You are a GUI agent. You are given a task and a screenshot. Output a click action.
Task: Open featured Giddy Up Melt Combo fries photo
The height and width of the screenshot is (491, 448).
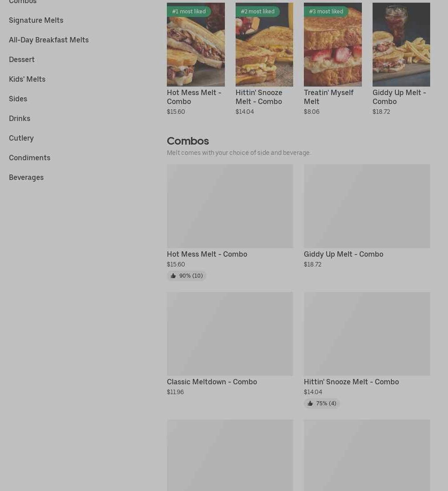(401, 45)
